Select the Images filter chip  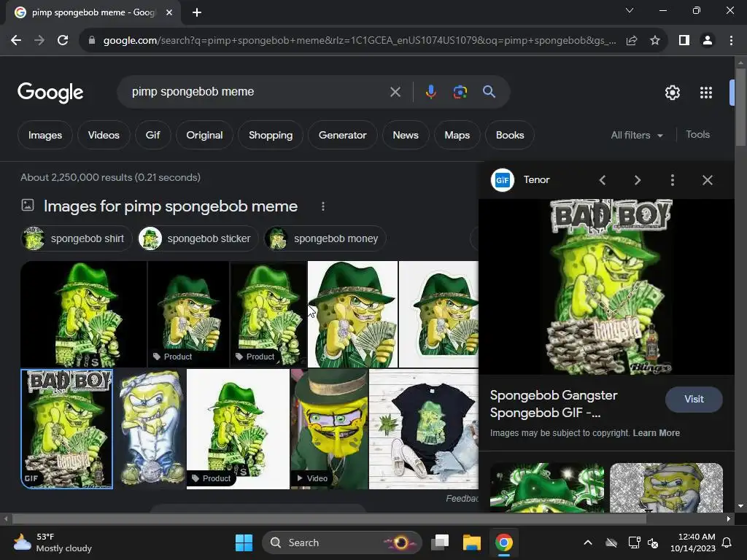[45, 135]
